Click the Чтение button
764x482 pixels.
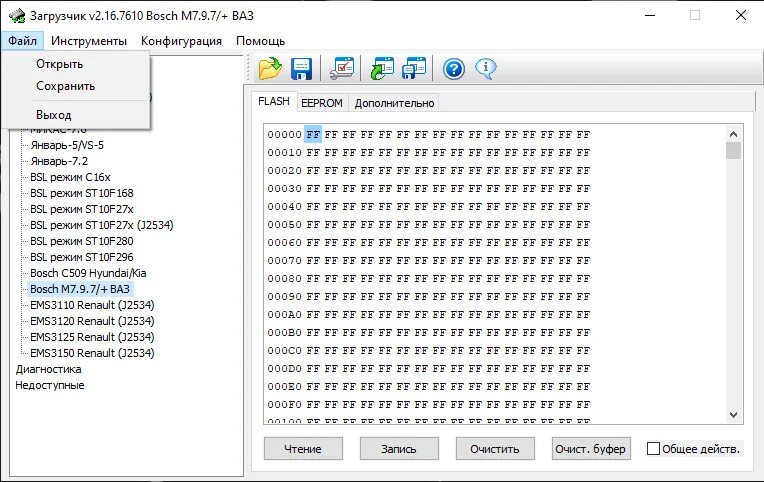click(303, 448)
